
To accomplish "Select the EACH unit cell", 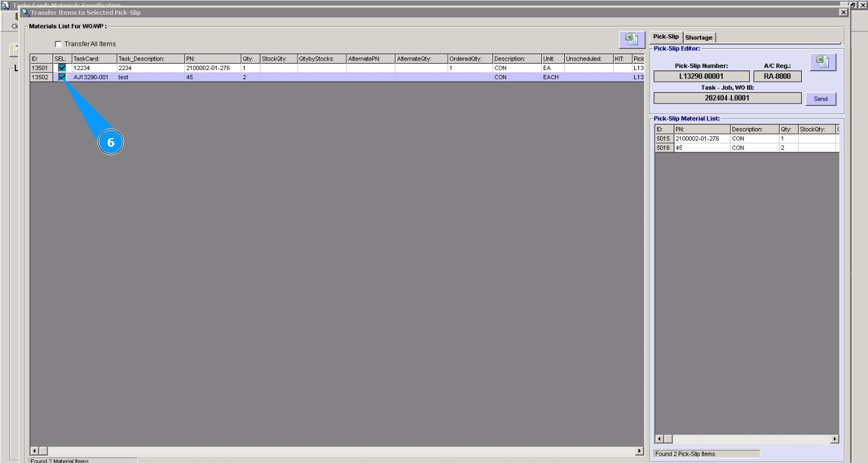I will coord(552,77).
